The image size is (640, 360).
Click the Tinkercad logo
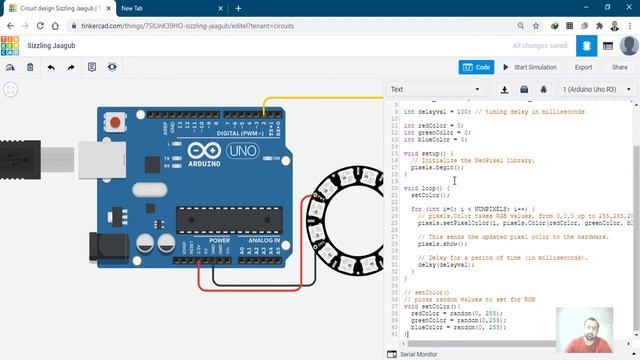pyautogui.click(x=10, y=45)
